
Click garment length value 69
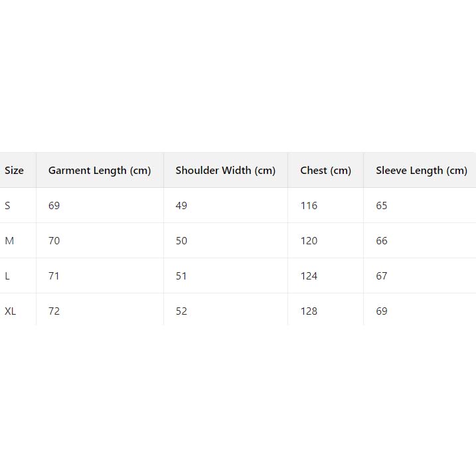coord(54,206)
